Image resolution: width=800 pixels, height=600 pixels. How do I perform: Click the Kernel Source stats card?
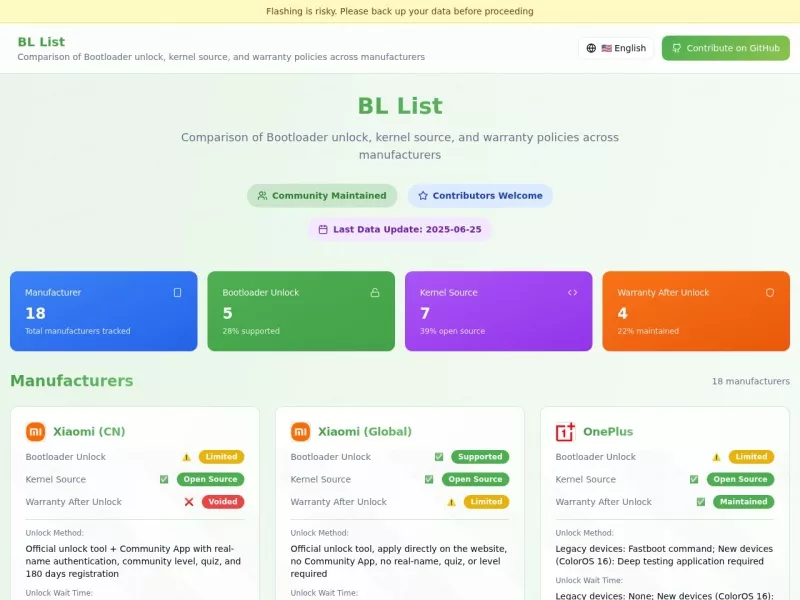(x=498, y=311)
